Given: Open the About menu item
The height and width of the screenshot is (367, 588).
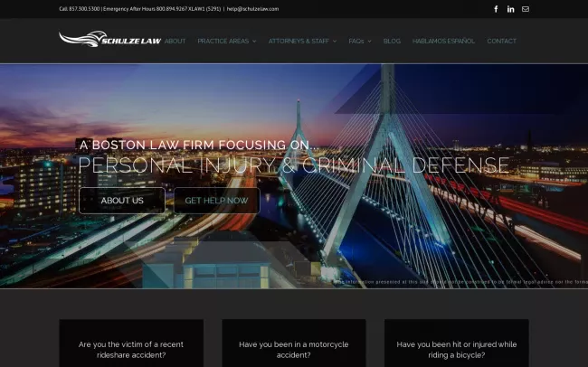Looking at the screenshot, I should click(175, 41).
